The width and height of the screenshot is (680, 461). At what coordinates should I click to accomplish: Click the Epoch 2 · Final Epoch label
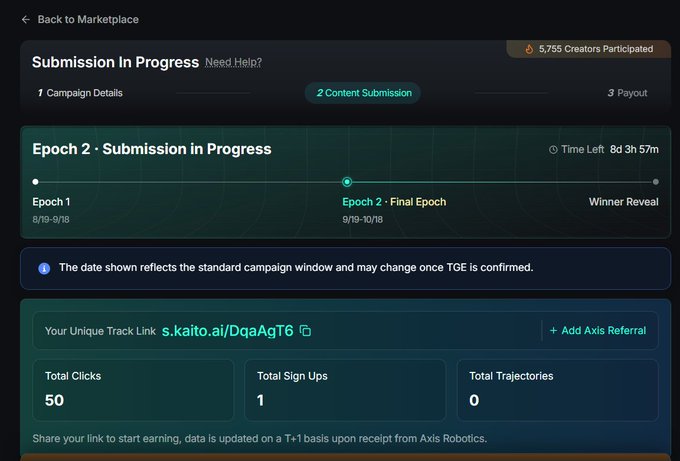pos(394,202)
